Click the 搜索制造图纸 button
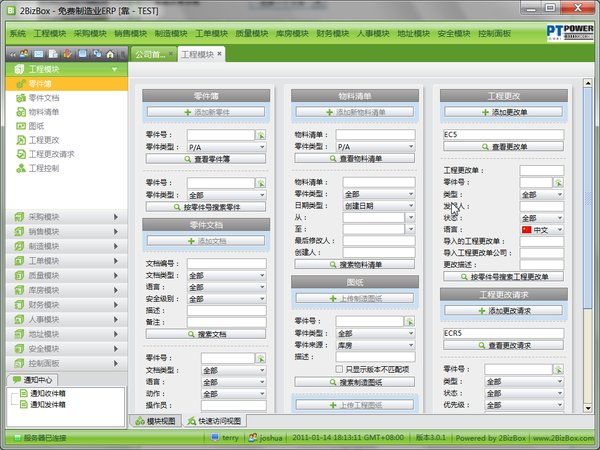This screenshot has width=600, height=450. pos(355,382)
